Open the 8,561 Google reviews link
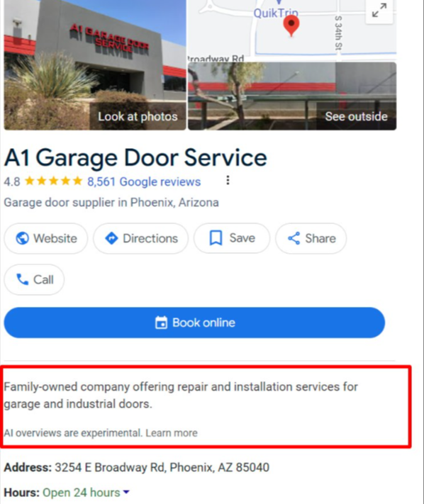Image resolution: width=424 pixels, height=504 pixels. pyautogui.click(x=144, y=181)
